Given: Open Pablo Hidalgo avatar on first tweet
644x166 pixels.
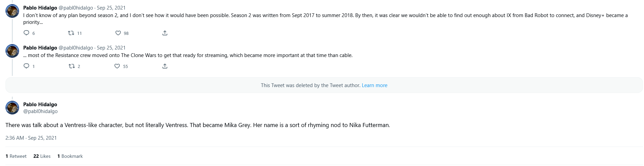Looking at the screenshot, I should coord(12,11).
